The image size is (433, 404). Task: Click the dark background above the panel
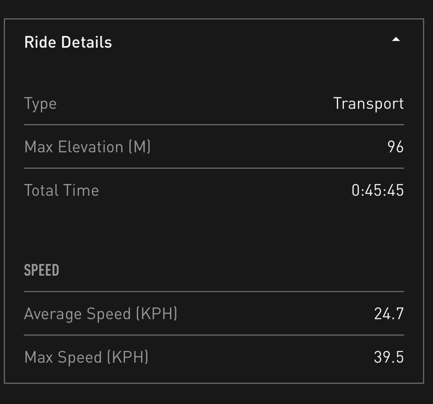(x=217, y=8)
